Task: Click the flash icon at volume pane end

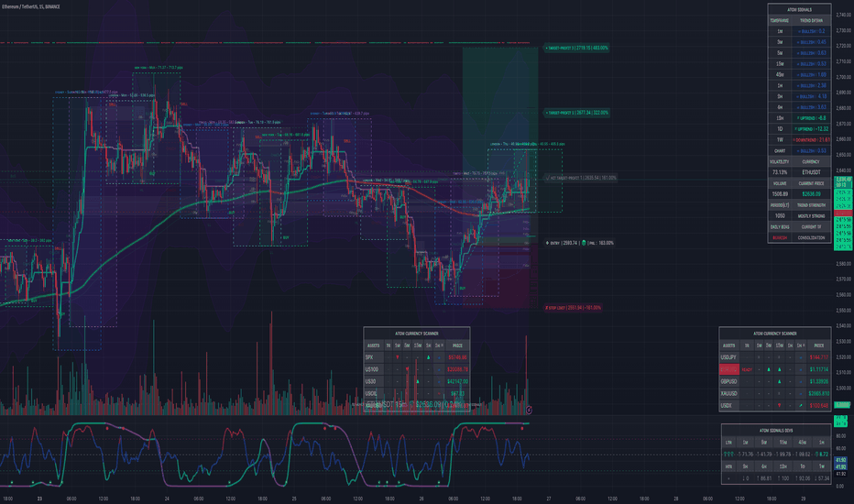Action: pyautogui.click(x=529, y=410)
